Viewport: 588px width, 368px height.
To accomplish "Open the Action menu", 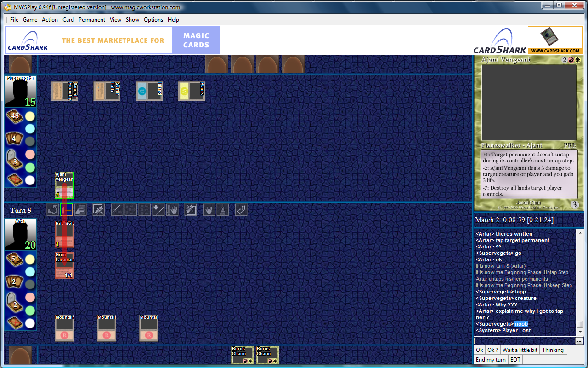I will coord(50,20).
